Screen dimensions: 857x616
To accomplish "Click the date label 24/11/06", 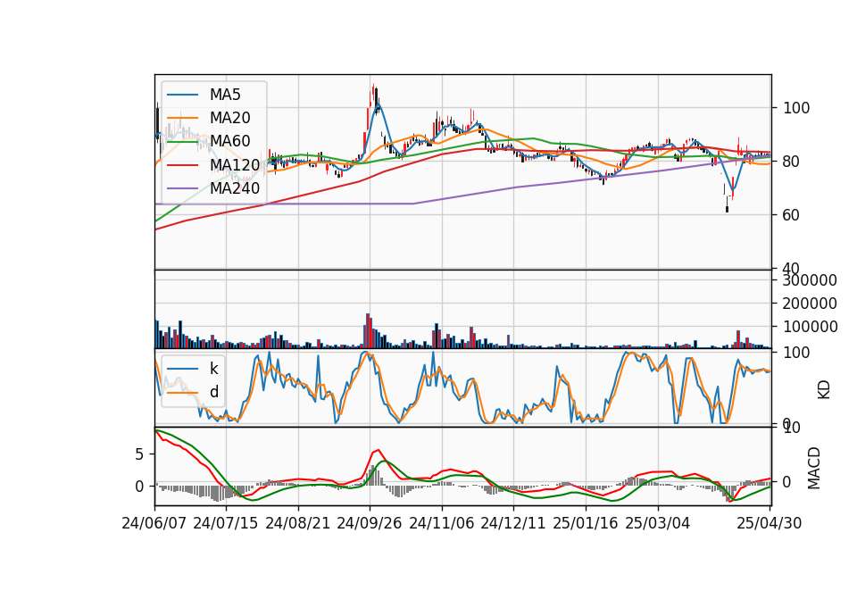I will click(442, 523).
